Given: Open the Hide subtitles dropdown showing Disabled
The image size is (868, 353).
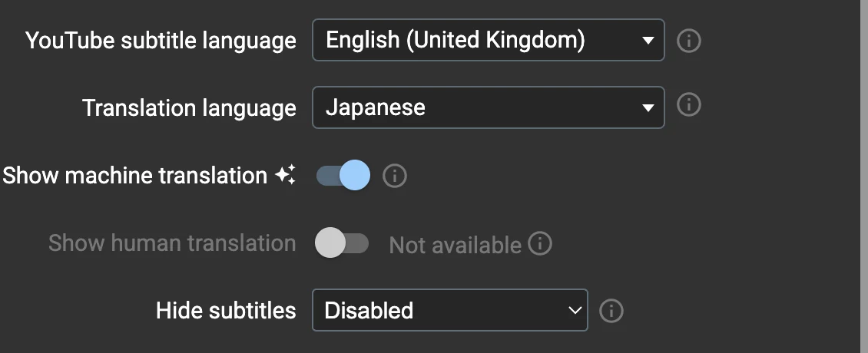Looking at the screenshot, I should (x=450, y=310).
